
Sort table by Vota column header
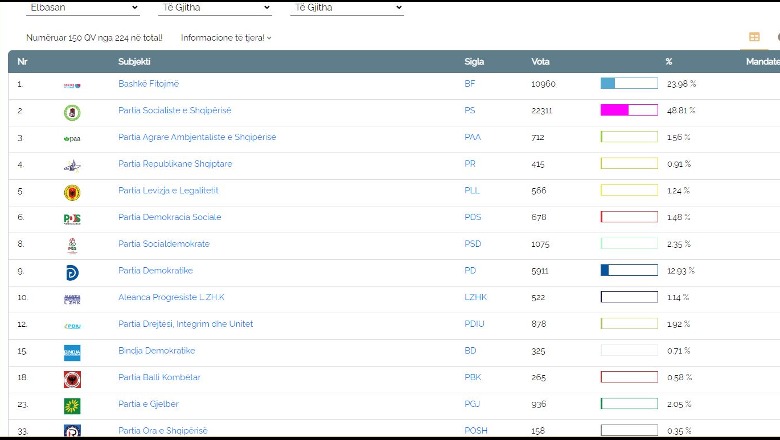tap(540, 62)
